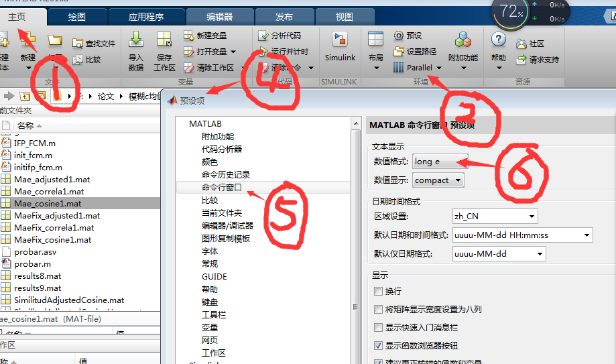Image resolution: width=616 pixels, height=364 pixels.
Task: Select file Mae_adjusted1.mat
Action: pos(52,179)
